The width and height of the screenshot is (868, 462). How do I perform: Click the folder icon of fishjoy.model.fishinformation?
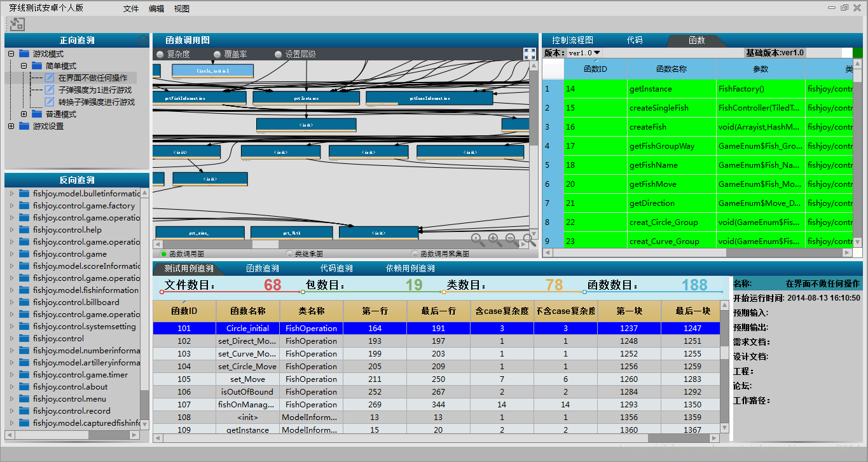(x=25, y=290)
